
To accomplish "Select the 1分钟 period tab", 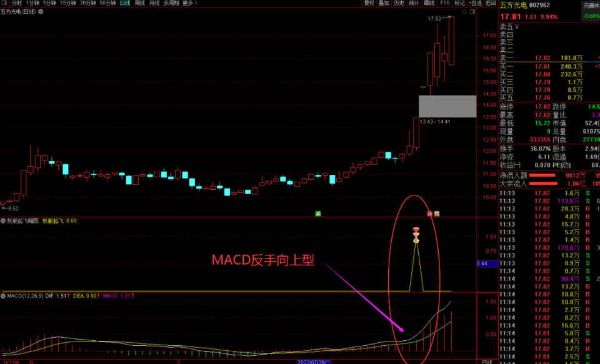I will pyautogui.click(x=32, y=3).
